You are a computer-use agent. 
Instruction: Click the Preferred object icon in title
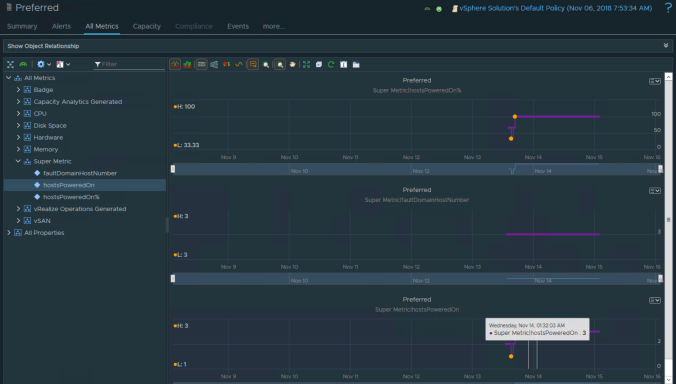click(9, 7)
